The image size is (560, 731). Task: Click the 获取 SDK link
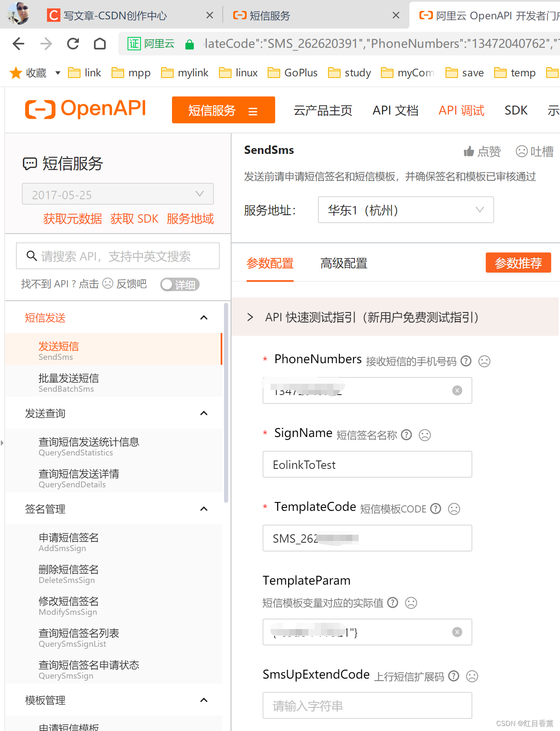pos(134,219)
